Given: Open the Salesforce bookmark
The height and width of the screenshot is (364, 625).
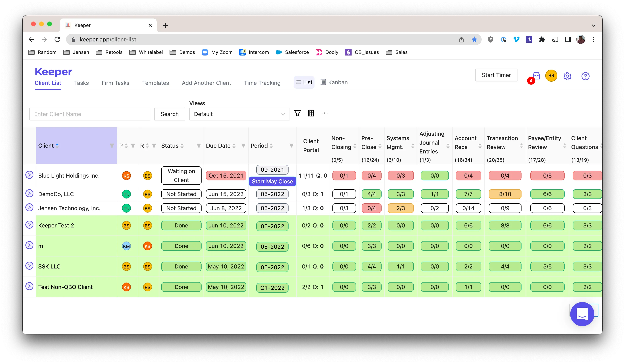Looking at the screenshot, I should coord(292,52).
